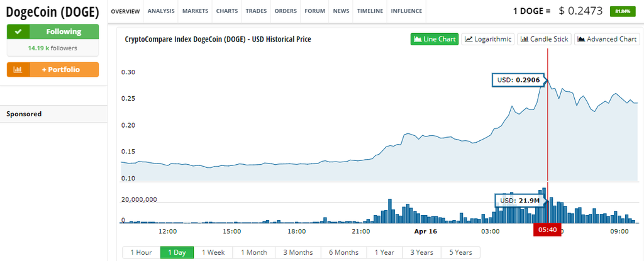Click the Portfolio bar-chart icon
Viewport: 644px width, 261px height.
pyautogui.click(x=18, y=69)
